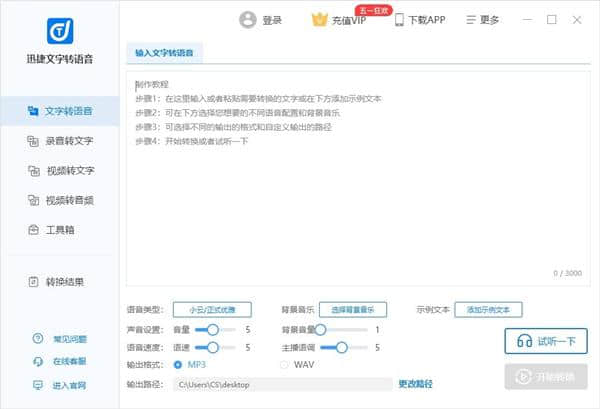The height and width of the screenshot is (409, 600).
Task: Click 常见问题 link
Action: [70, 339]
